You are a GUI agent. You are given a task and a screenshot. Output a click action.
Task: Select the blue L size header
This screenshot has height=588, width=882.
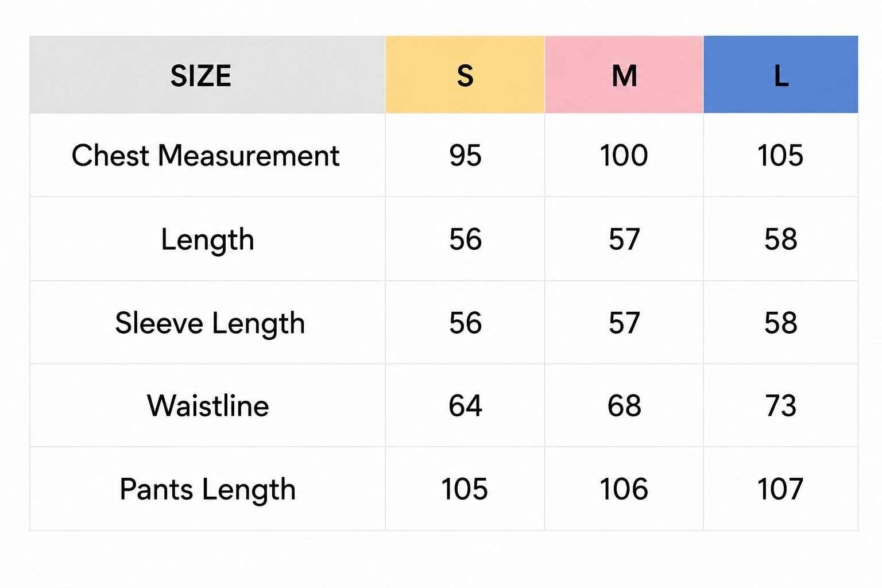(781, 75)
